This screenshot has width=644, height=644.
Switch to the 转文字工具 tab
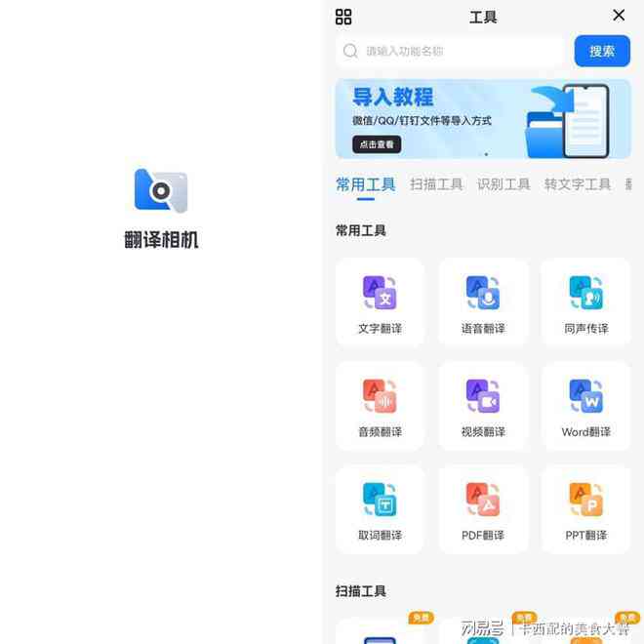pos(577,184)
